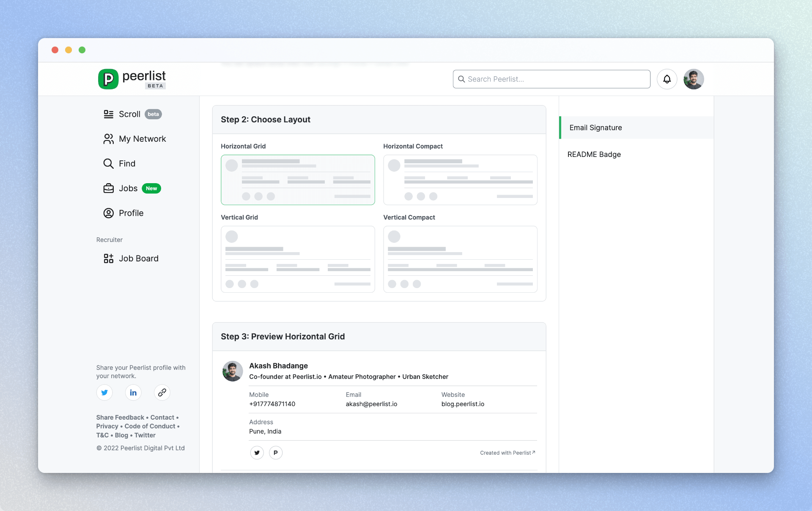
Task: Click website blog.peerlist.io
Action: tap(463, 404)
